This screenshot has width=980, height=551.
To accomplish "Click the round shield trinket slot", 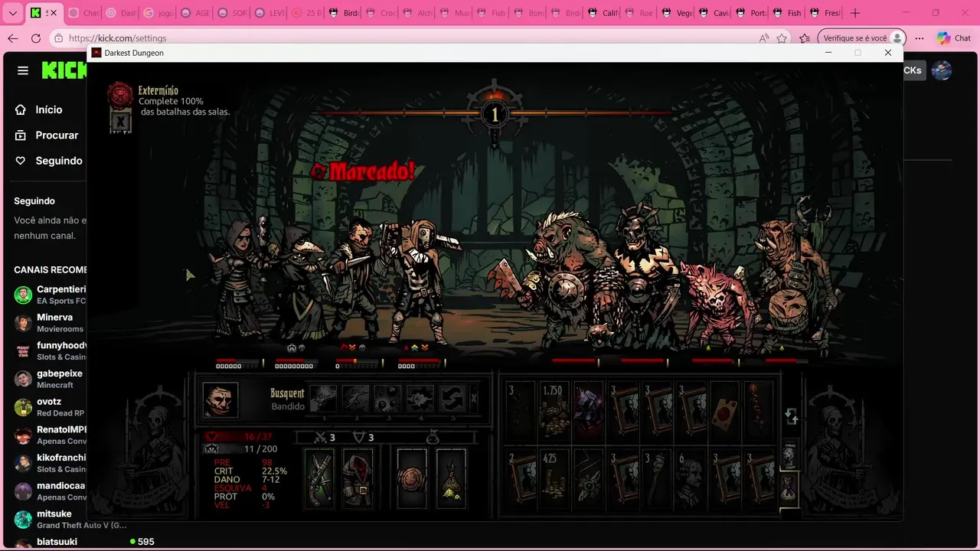I will pos(412,478).
